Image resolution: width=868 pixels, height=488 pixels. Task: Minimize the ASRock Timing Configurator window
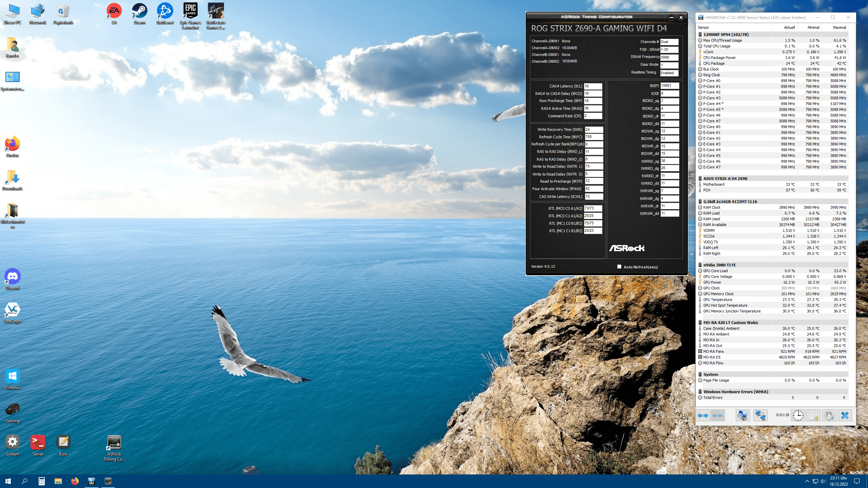(671, 17)
